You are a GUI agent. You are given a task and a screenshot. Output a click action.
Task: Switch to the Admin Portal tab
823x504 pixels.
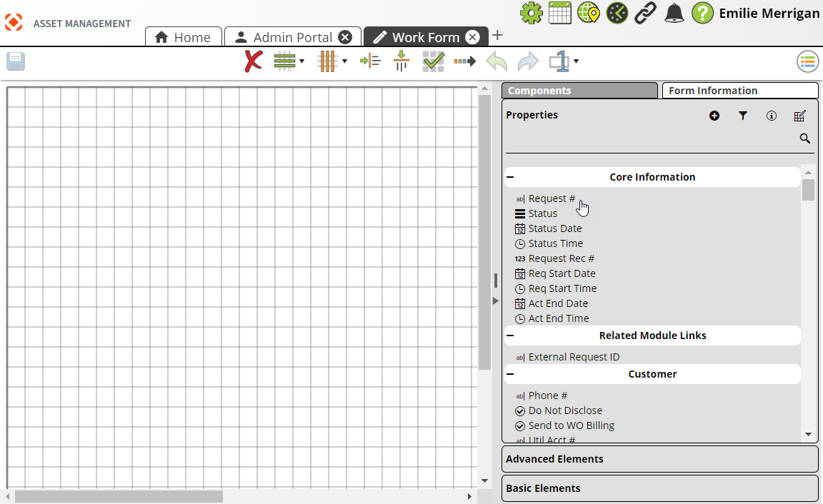[x=284, y=37]
